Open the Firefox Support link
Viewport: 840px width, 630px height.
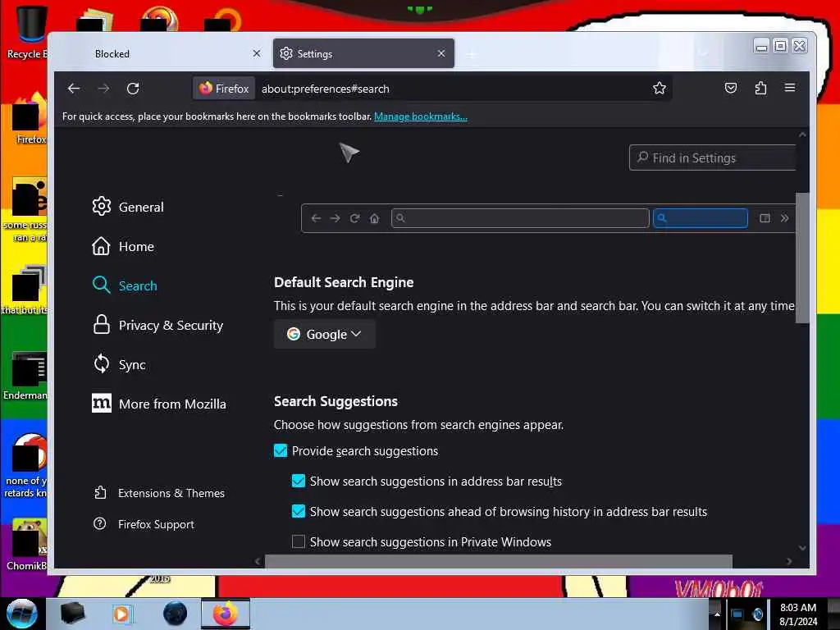144,524
